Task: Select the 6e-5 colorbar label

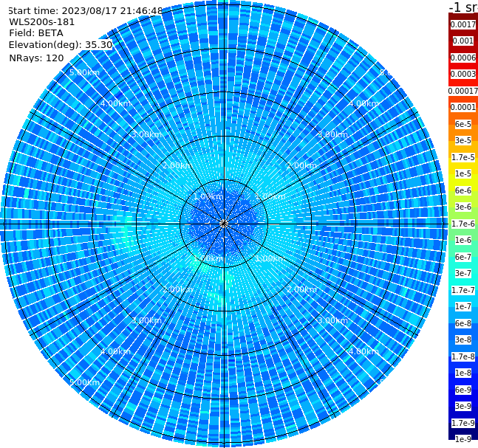Action: pos(463,124)
